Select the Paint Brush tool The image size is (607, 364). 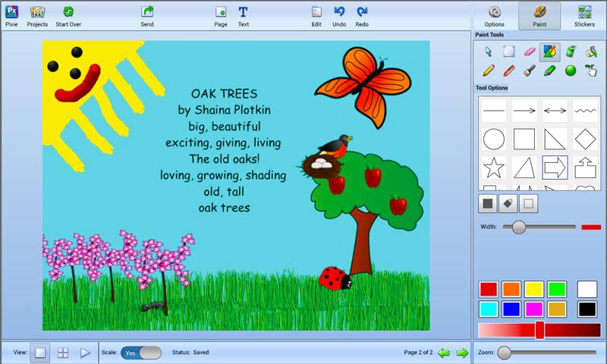[530, 71]
